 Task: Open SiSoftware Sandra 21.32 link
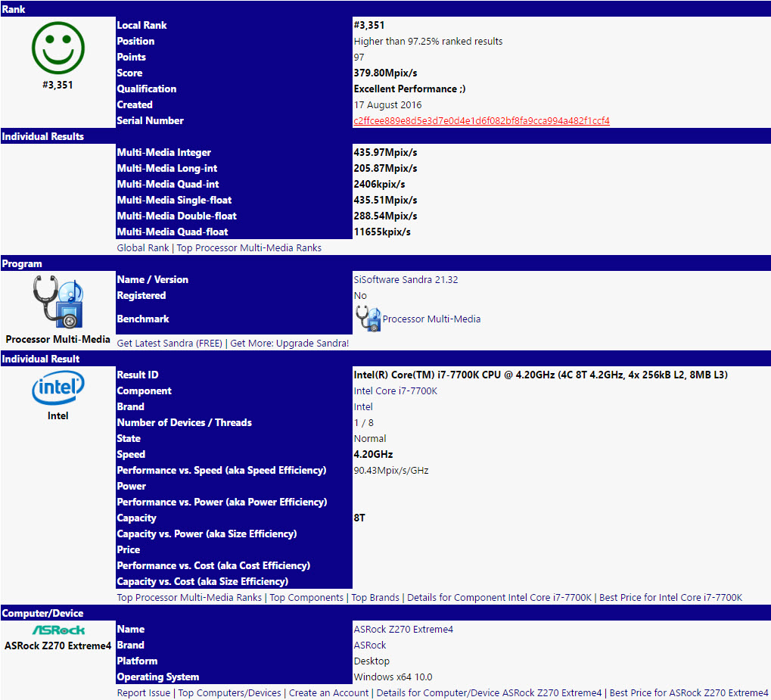(406, 279)
